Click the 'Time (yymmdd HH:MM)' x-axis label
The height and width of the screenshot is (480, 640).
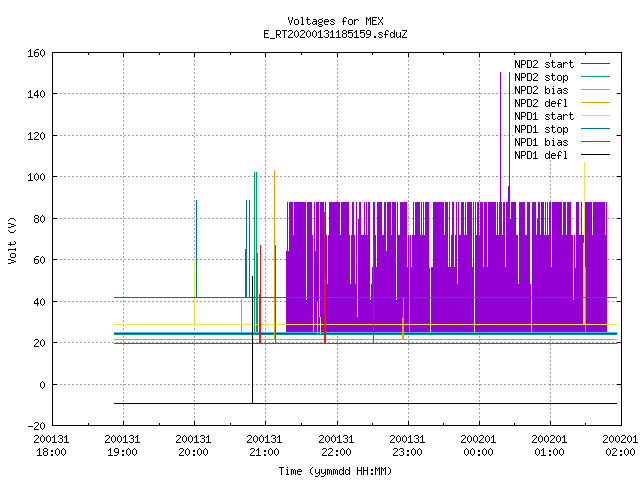pyautogui.click(x=335, y=471)
